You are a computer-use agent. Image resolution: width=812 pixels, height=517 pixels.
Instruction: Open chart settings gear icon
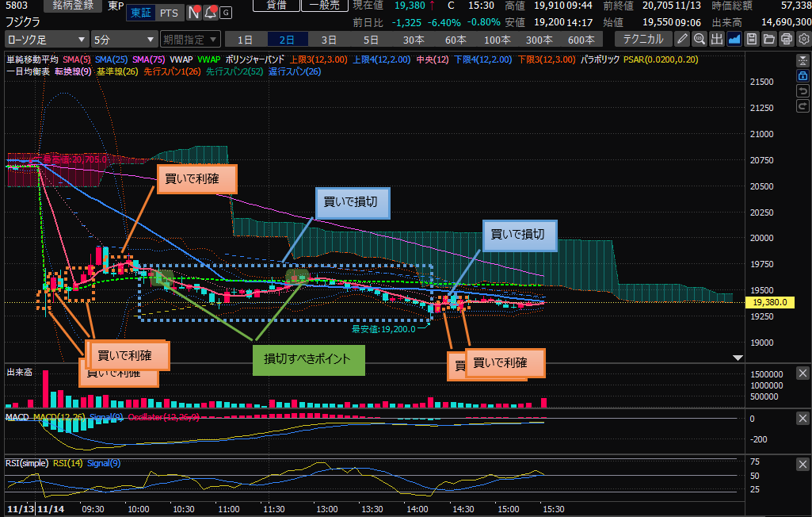[802, 38]
